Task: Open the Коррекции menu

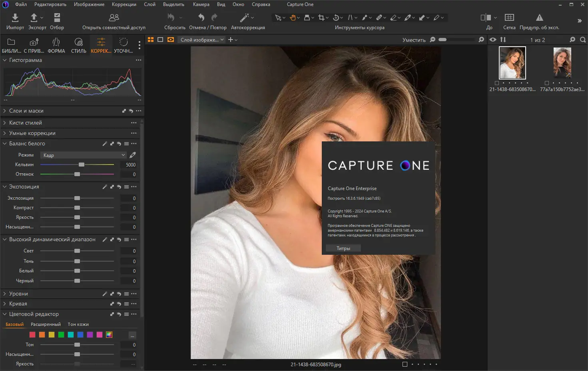Action: point(124,4)
